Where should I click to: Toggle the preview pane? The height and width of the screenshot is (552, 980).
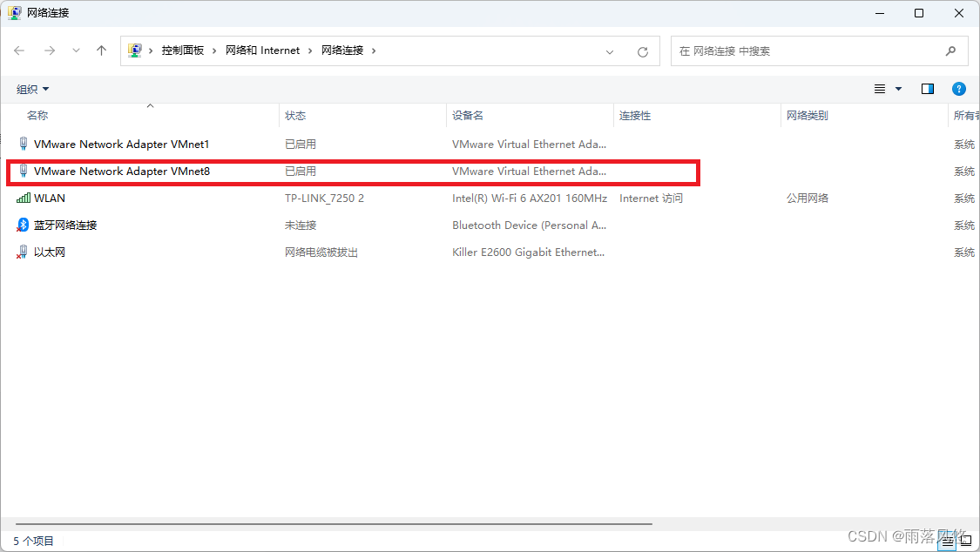pos(928,89)
